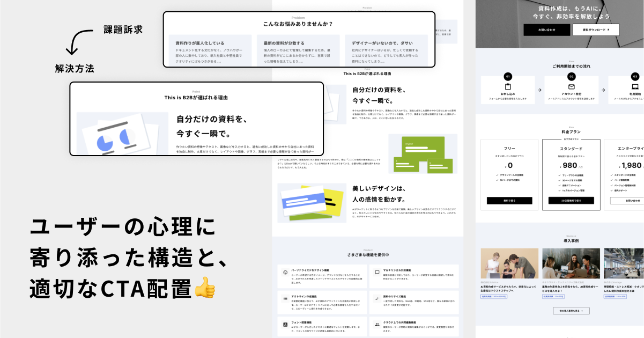The image size is (644, 338).
Task: Open the case study photo with three people and a laptop
Action: click(x=509, y=263)
